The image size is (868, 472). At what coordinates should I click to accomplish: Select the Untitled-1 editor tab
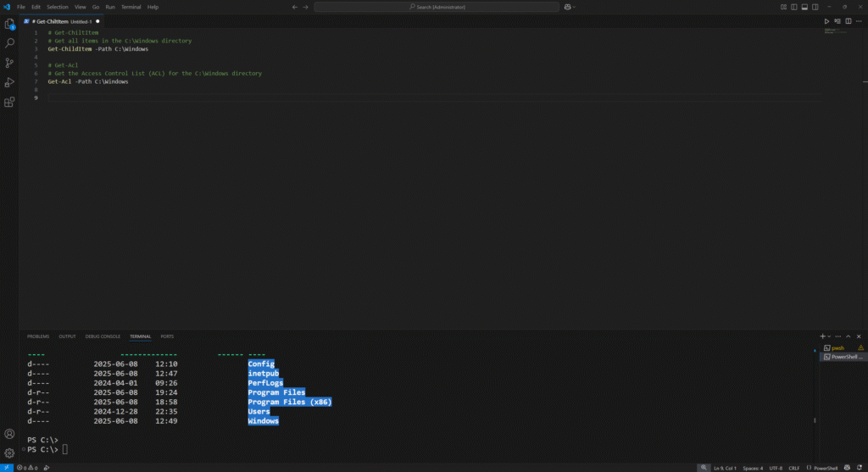(61, 21)
